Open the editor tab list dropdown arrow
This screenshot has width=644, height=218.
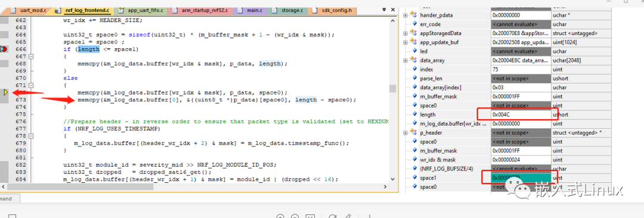(x=383, y=10)
